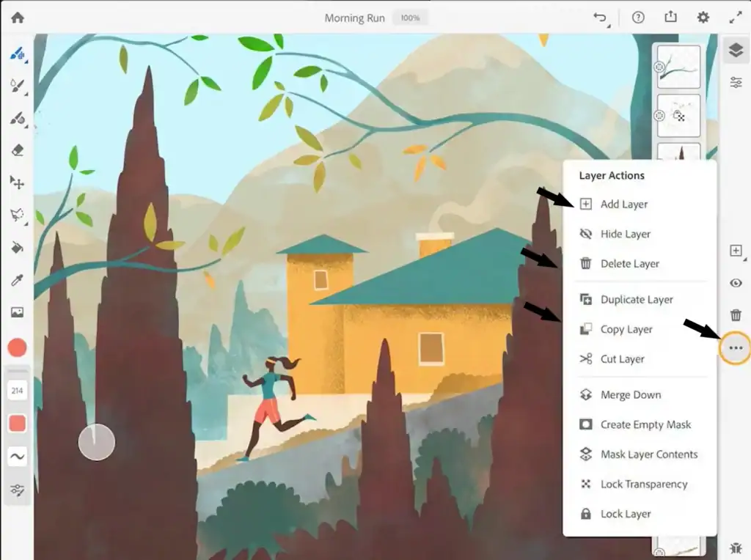This screenshot has height=560, width=751.
Task: Select Merge Down menu entry
Action: (x=630, y=394)
